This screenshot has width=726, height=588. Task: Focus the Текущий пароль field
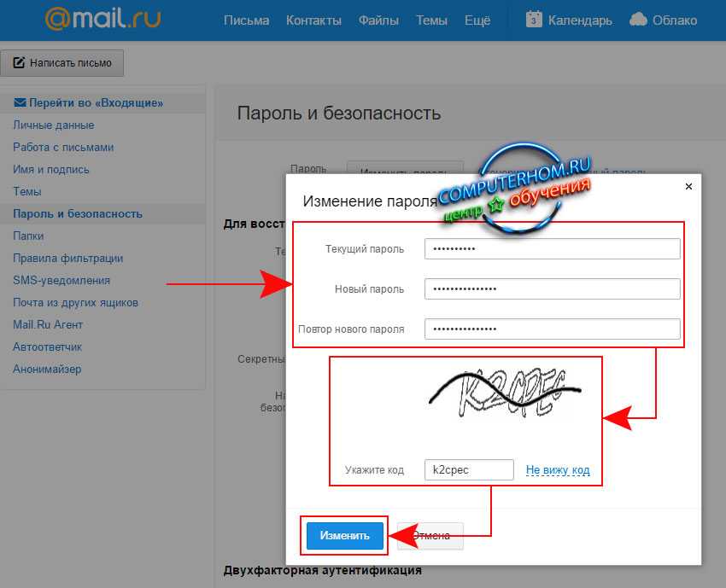pyautogui.click(x=552, y=248)
